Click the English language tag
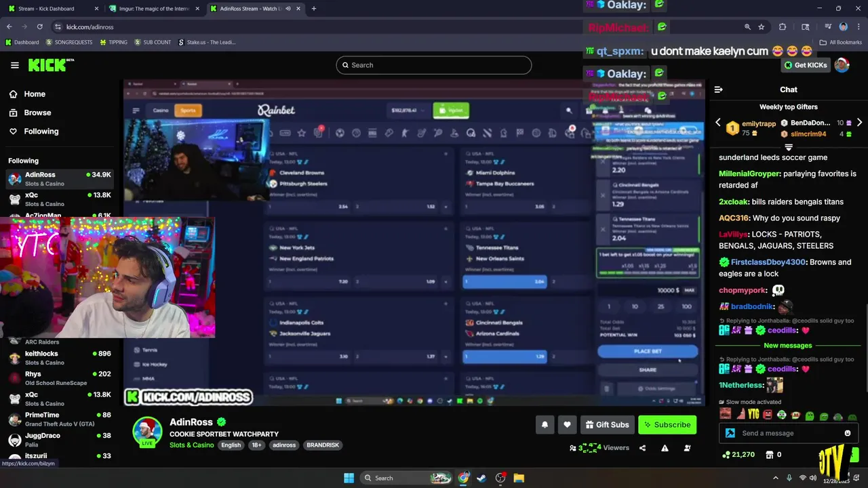The width and height of the screenshot is (868, 488). click(231, 445)
